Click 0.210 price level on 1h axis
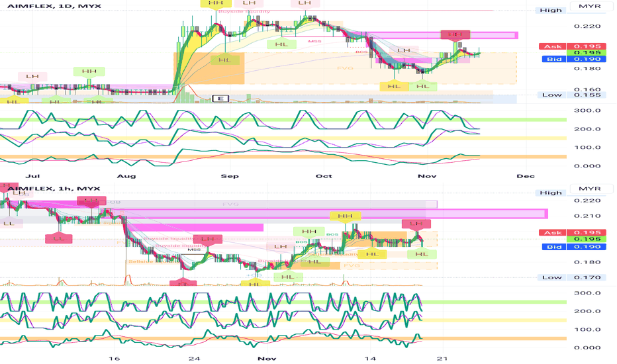This screenshot has width=617, height=364. (587, 216)
